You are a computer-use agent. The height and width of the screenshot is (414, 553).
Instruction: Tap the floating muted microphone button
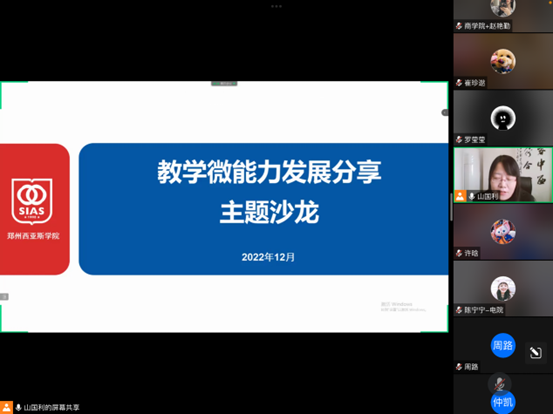click(x=499, y=384)
